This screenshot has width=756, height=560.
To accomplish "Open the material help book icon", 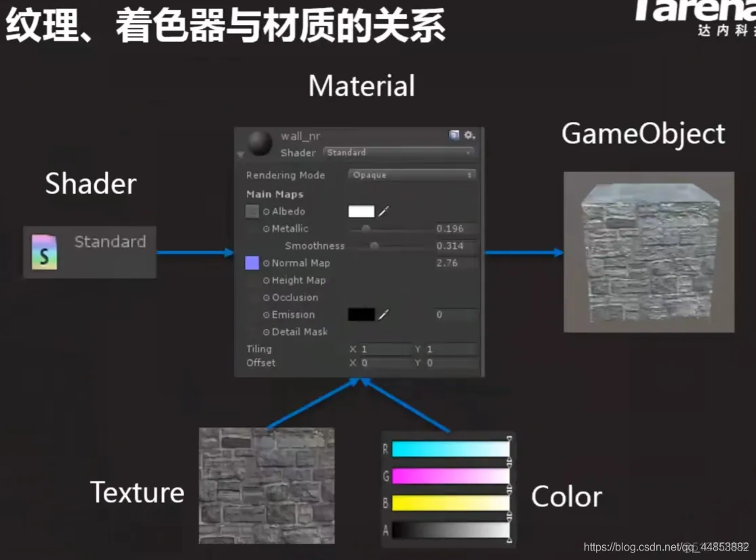I will 454,135.
